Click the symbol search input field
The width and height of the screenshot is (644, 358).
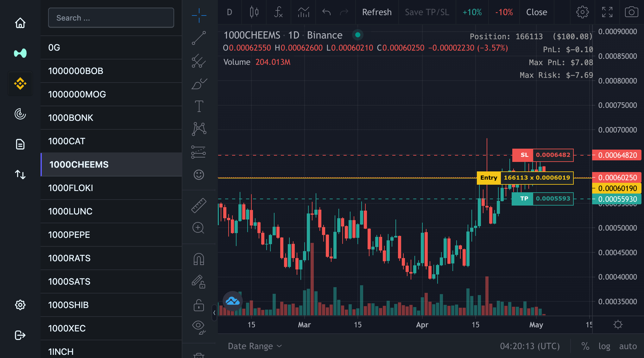coord(111,18)
